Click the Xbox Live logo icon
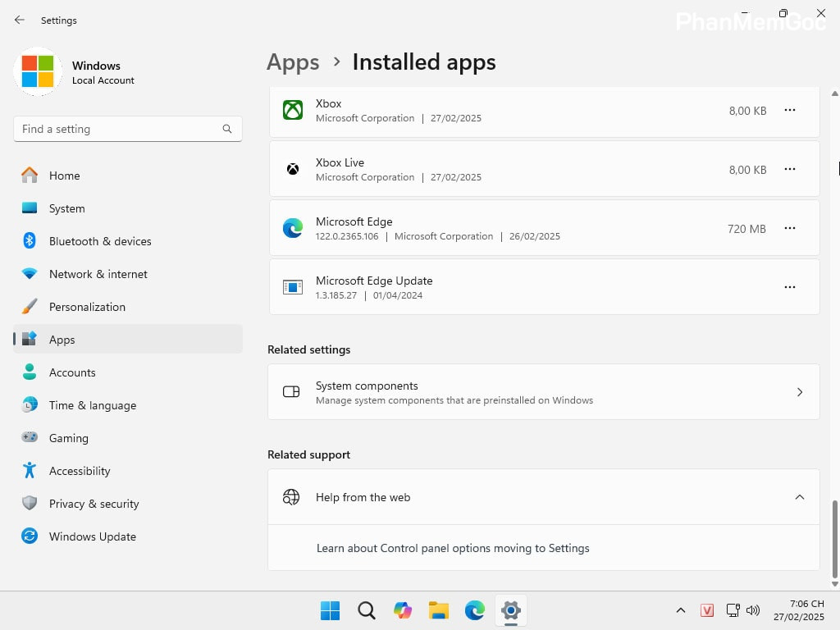840x630 pixels. point(293,168)
